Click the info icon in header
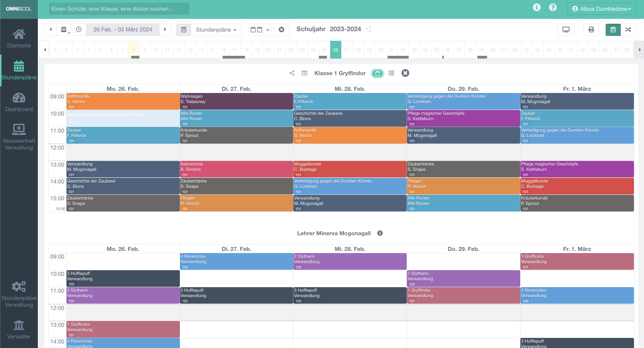The image size is (644, 348). 537,7
